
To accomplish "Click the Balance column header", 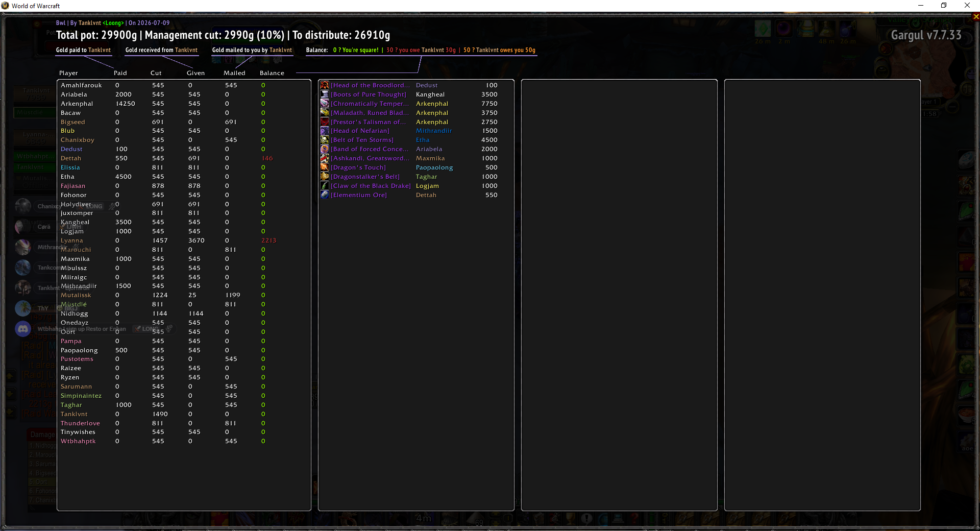I will click(x=272, y=73).
